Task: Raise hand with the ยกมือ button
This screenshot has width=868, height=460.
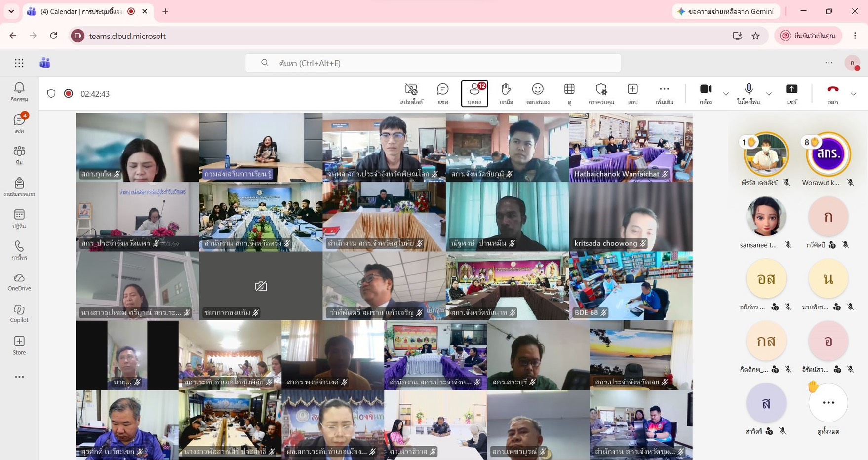Action: click(x=506, y=94)
